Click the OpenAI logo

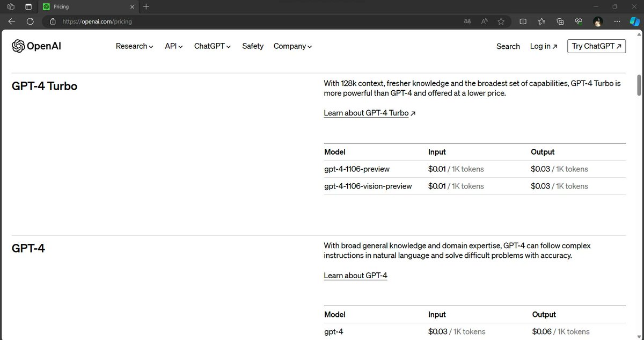(35, 46)
